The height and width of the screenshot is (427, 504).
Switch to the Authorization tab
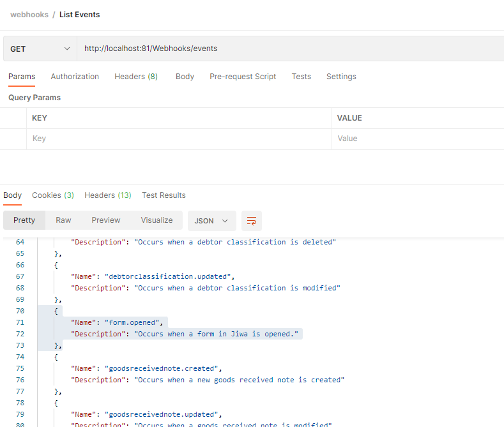click(75, 77)
